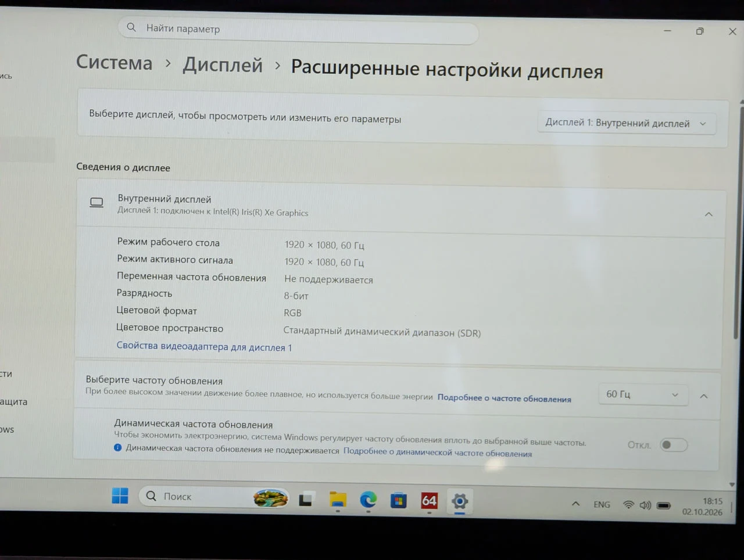Screen dimensions: 744x560
Task: Open Microsoft Edge from the taskbar
Action: point(368,500)
